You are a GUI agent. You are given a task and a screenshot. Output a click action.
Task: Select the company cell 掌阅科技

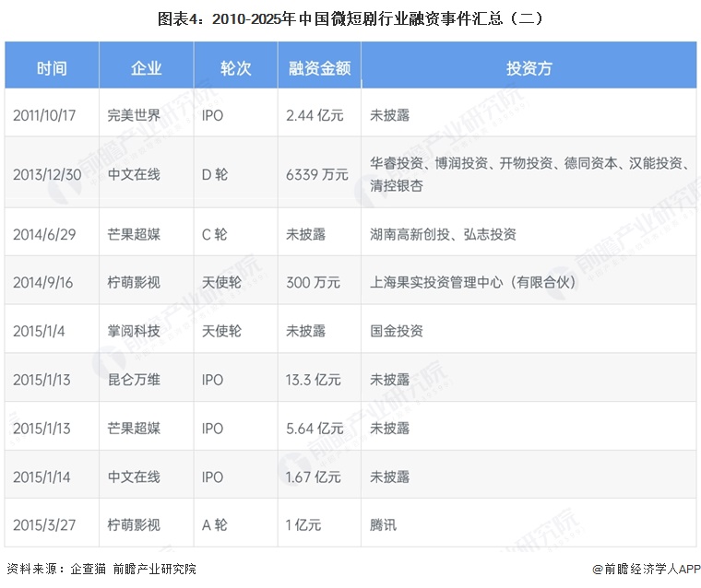[134, 331]
